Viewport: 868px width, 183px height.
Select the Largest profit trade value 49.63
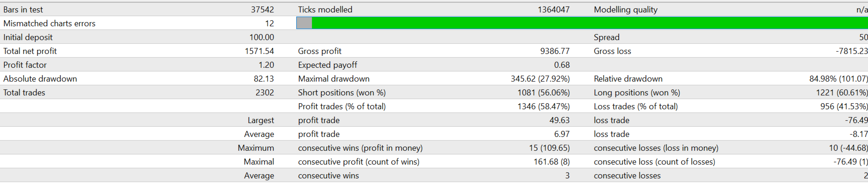(x=560, y=120)
